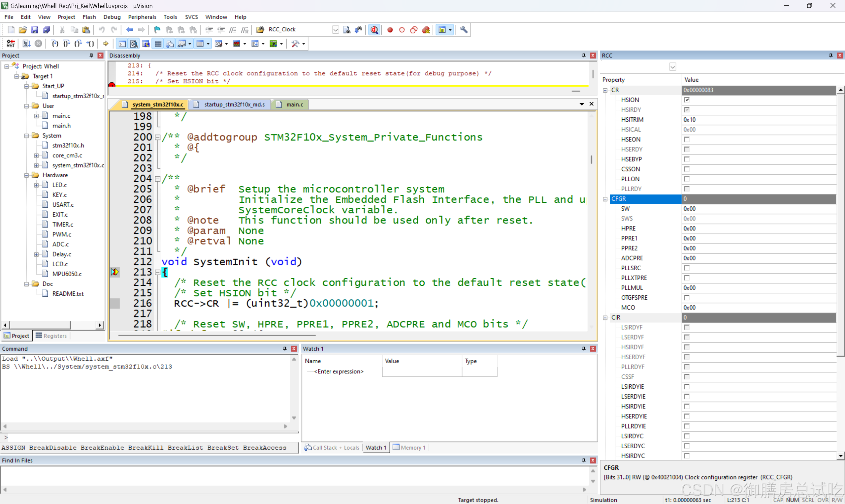The width and height of the screenshot is (845, 504).
Task: Expand the main.c tree node
Action: 36,116
